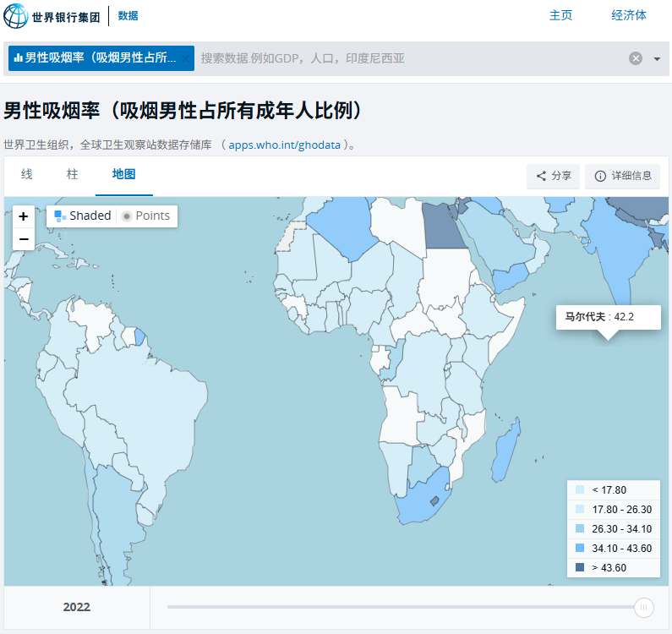This screenshot has width=672, height=634.
Task: Click the > 43.60 legend color swatch
Action: click(x=580, y=567)
